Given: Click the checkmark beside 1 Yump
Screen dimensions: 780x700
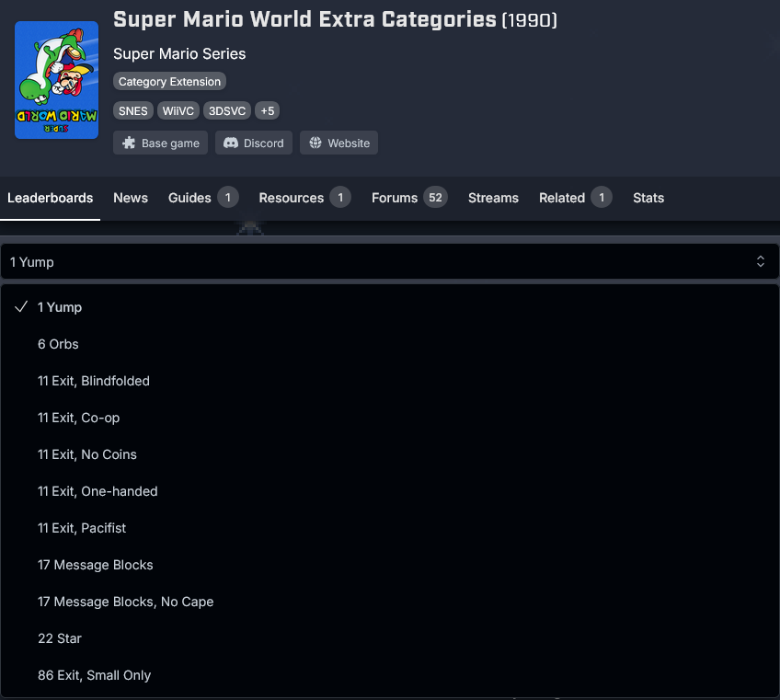Looking at the screenshot, I should click(21, 307).
